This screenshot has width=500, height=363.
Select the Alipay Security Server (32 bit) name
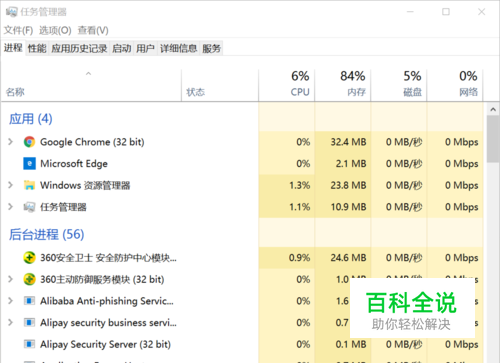[105, 344]
